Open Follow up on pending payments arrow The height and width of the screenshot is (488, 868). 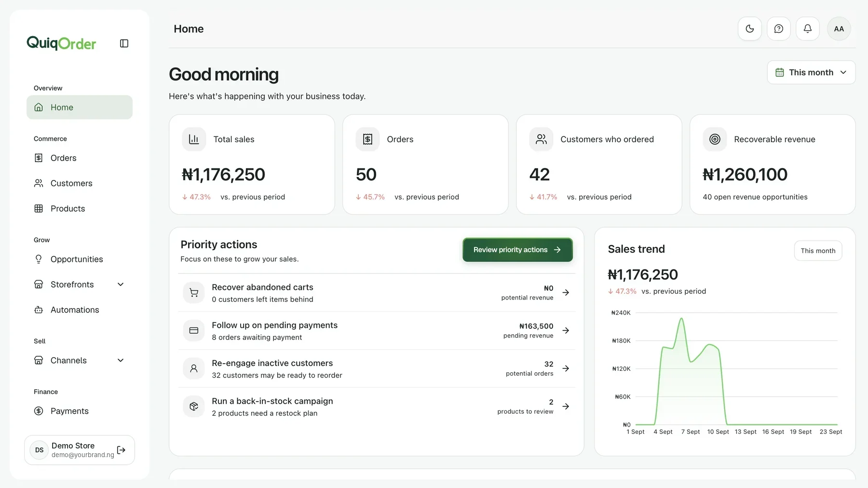(566, 331)
